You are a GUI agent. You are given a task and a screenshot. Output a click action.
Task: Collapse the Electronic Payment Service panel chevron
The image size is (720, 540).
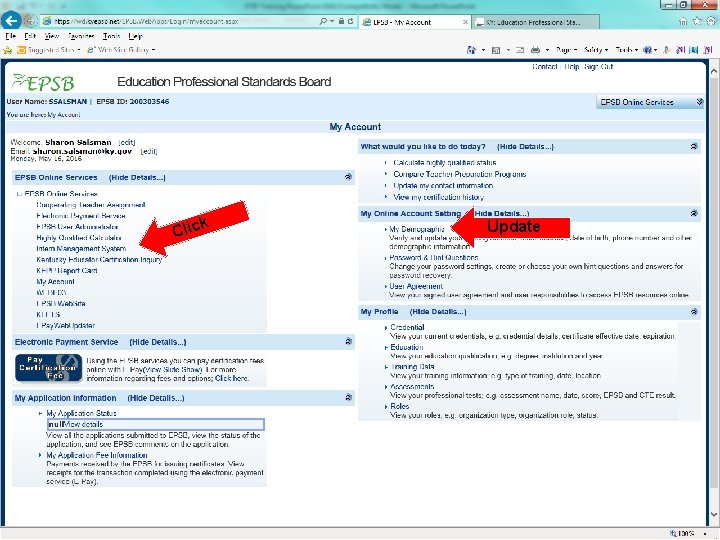click(x=348, y=342)
